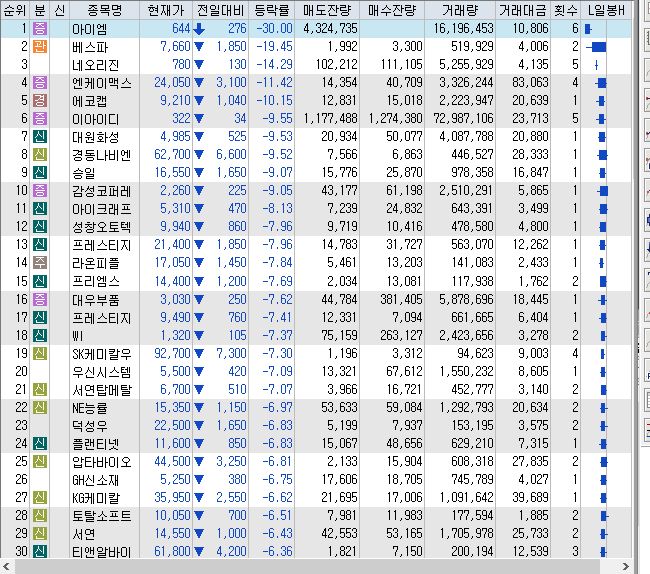Click the candle bar icon on the 네오리진 row
The image size is (650, 574).
coord(597,65)
